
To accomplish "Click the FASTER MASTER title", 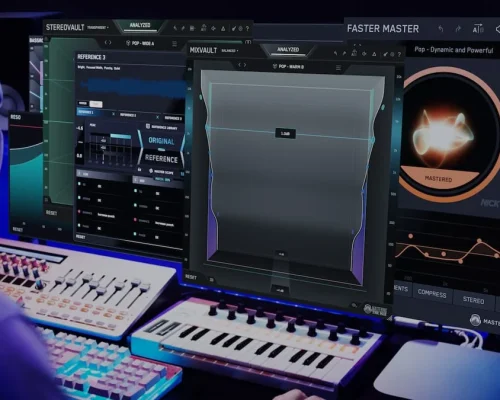I will click(383, 29).
